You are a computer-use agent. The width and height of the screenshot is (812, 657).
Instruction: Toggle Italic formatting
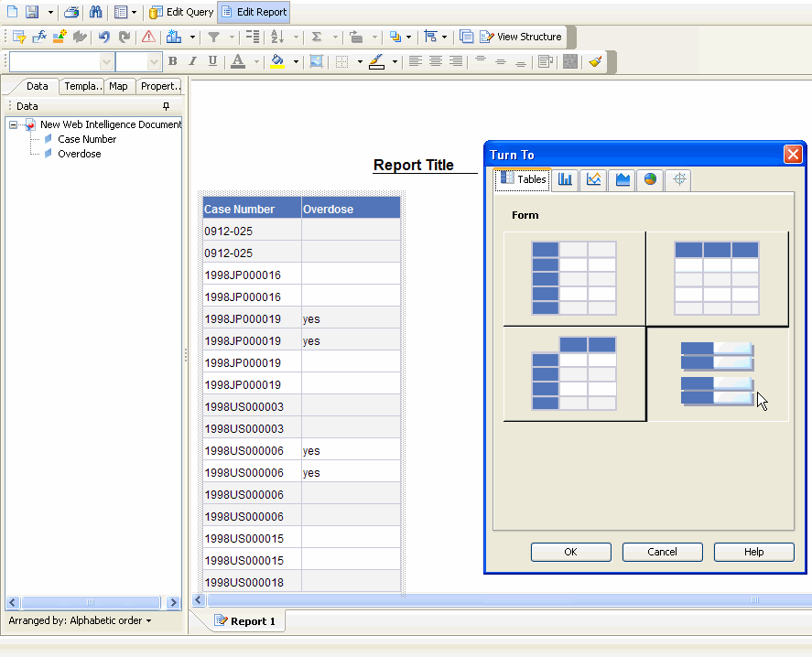click(x=192, y=61)
